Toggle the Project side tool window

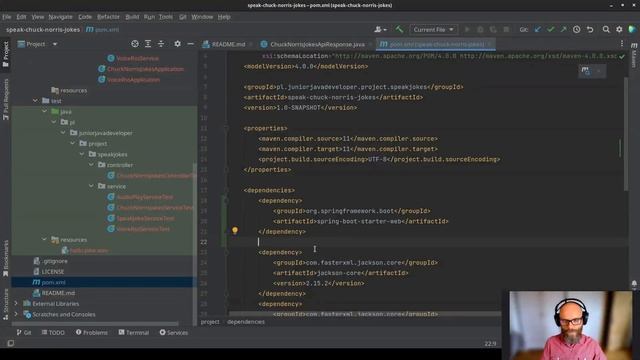click(x=6, y=54)
